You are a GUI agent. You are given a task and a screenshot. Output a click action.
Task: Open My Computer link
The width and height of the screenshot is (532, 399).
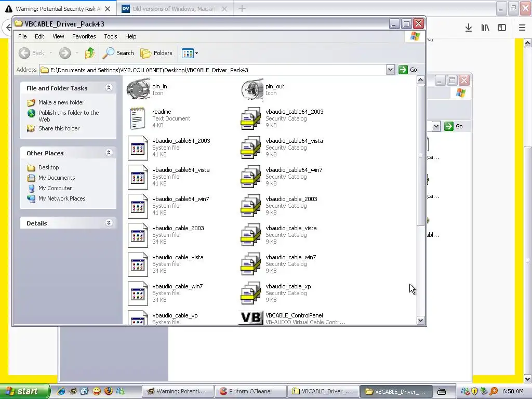point(55,188)
